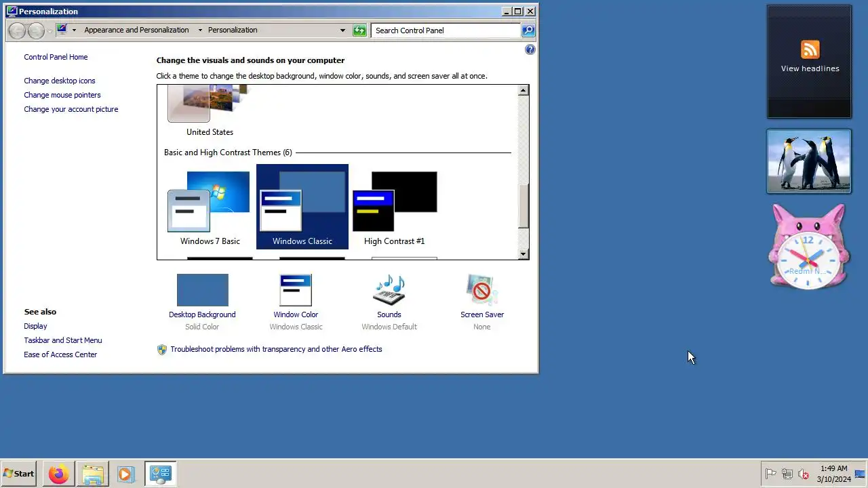
Task: Open Screen Saver settings icon
Action: (x=482, y=290)
